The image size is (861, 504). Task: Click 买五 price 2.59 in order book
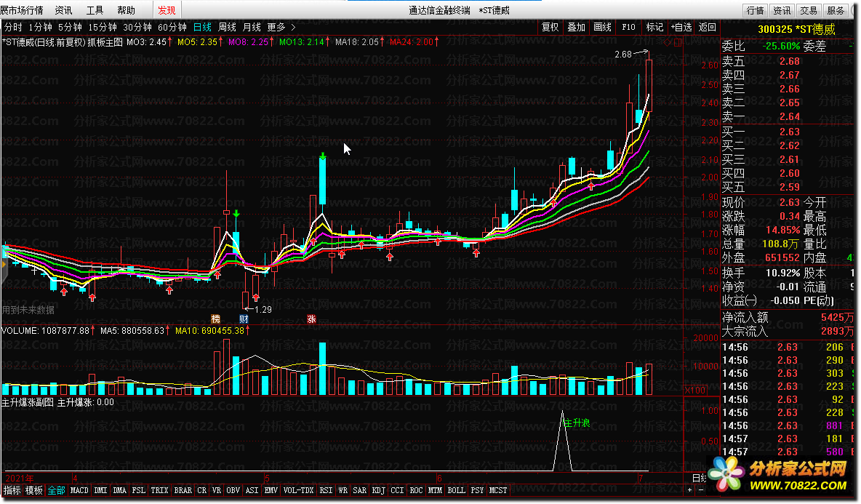point(789,187)
